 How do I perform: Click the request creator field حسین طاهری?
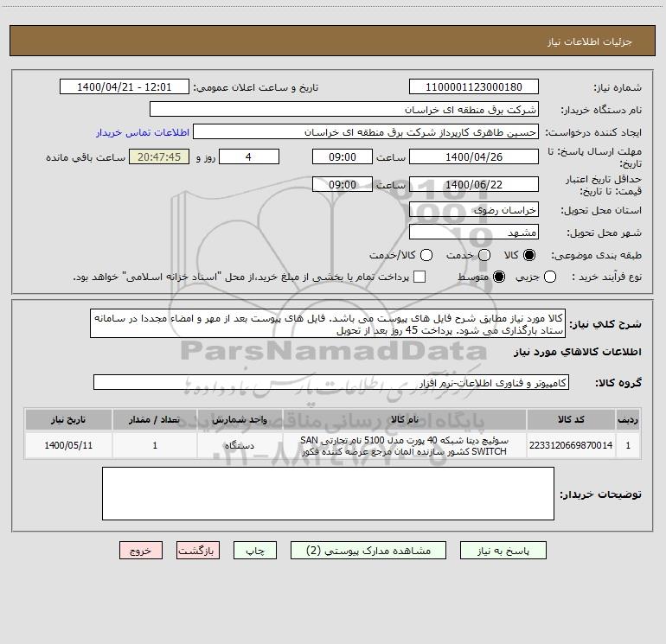click(366, 132)
